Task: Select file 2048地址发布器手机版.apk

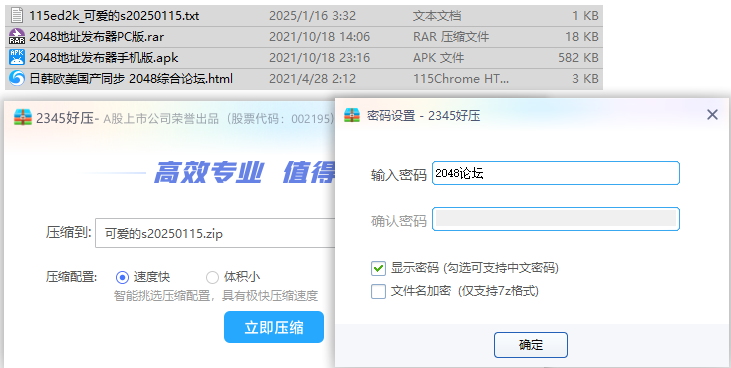Action: (x=304, y=57)
